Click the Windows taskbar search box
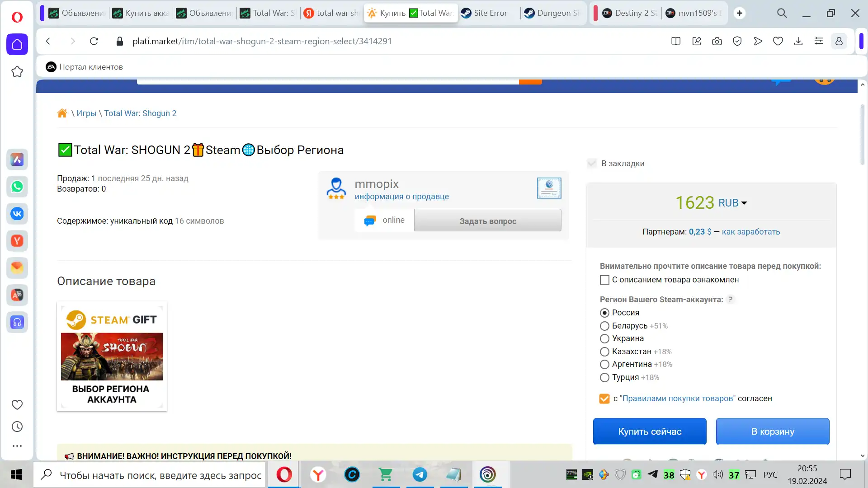868x488 pixels. [x=149, y=475]
